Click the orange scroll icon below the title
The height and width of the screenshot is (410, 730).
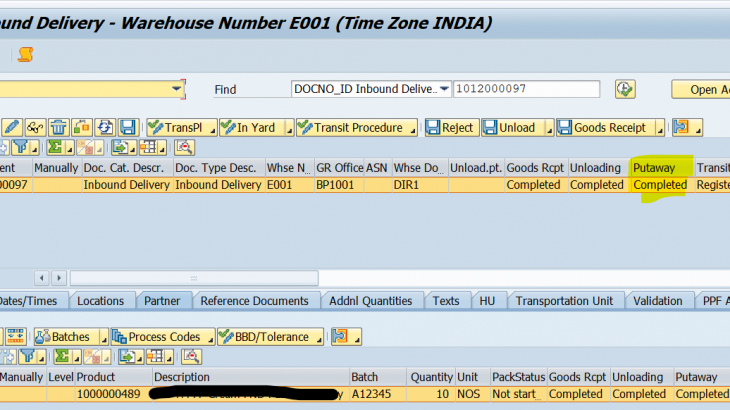tap(26, 54)
